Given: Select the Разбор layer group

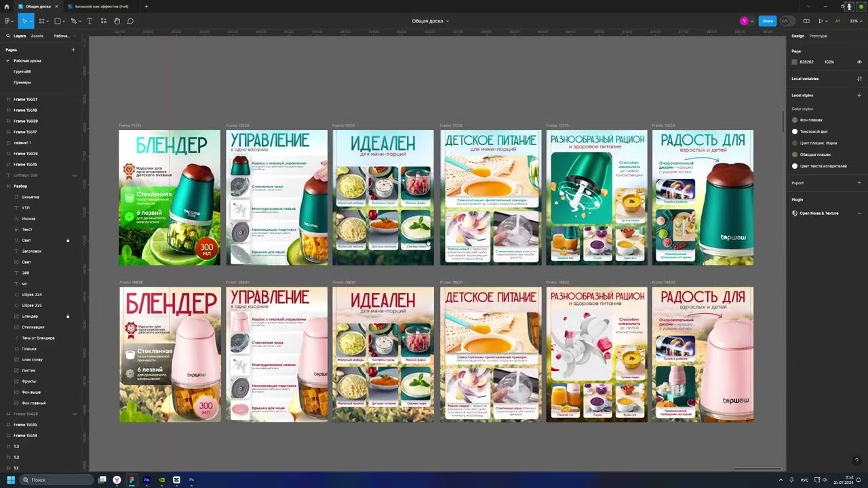Looking at the screenshot, I should point(20,186).
